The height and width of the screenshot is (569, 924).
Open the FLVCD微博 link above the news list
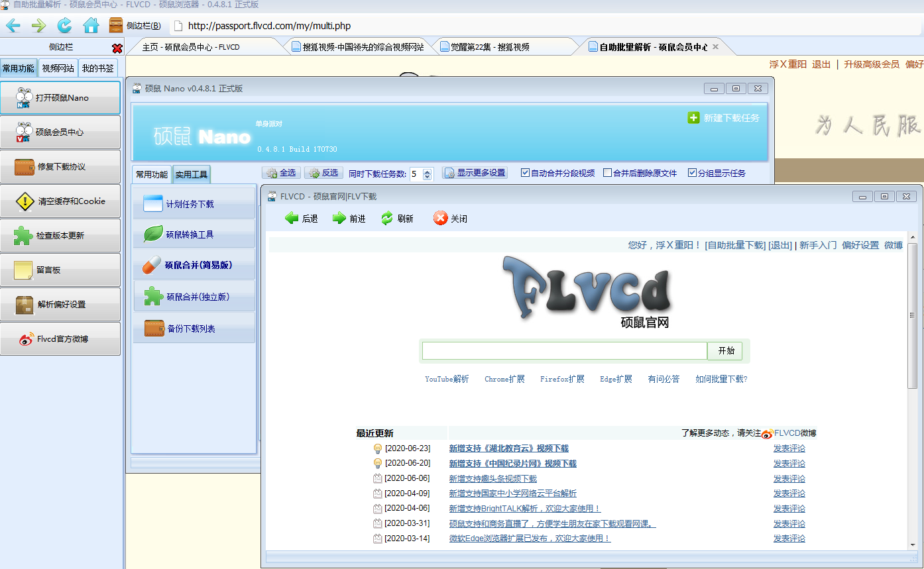tap(795, 433)
